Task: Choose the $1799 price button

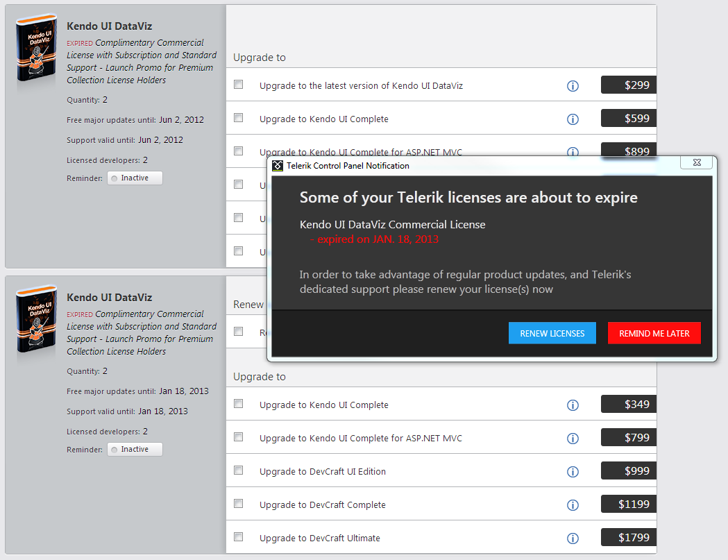Action: coord(629,538)
